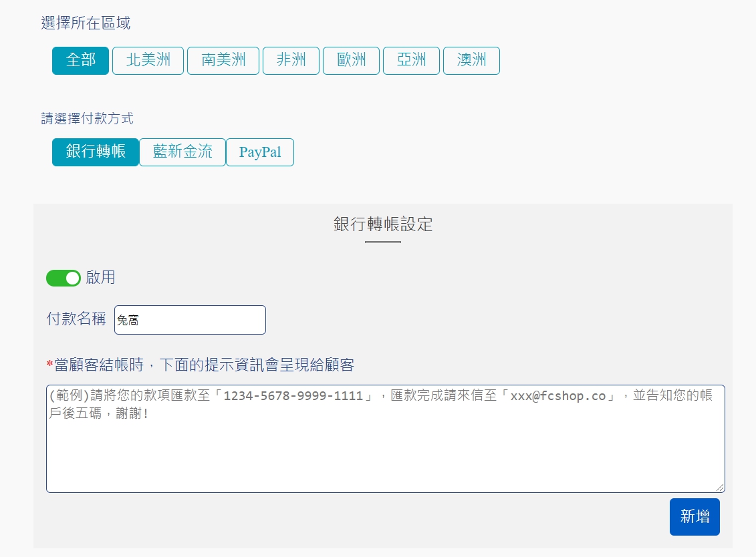
Task: Switch to the 銀行轉帳 payment tab
Action: [x=96, y=152]
